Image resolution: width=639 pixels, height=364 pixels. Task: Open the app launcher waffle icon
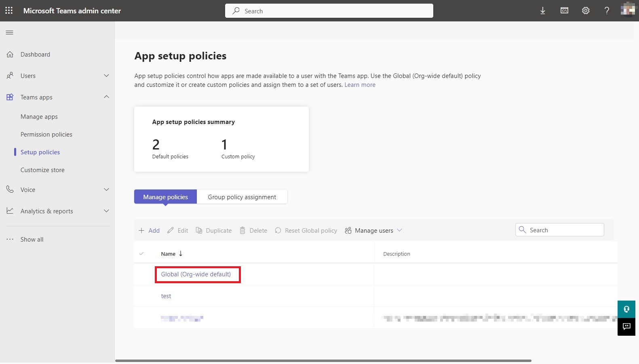[x=9, y=11]
